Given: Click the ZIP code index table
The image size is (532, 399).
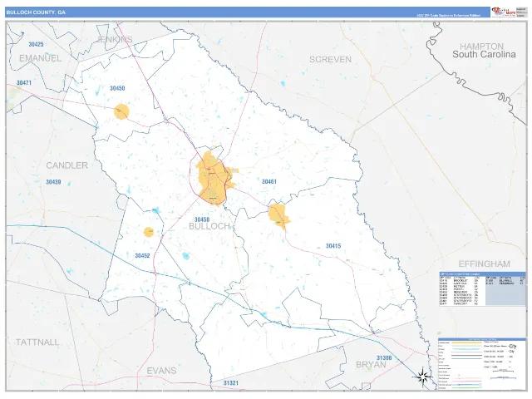Looking at the screenshot, I should click(482, 288).
